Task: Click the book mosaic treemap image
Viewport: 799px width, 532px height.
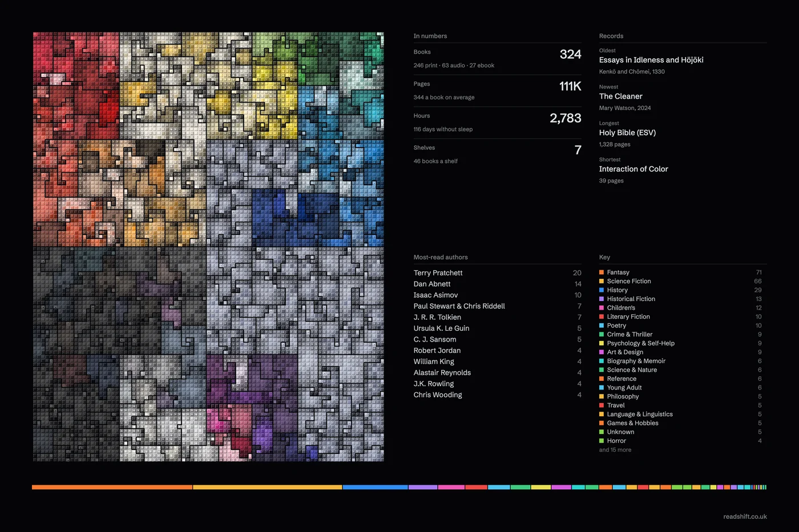Action: (x=208, y=247)
